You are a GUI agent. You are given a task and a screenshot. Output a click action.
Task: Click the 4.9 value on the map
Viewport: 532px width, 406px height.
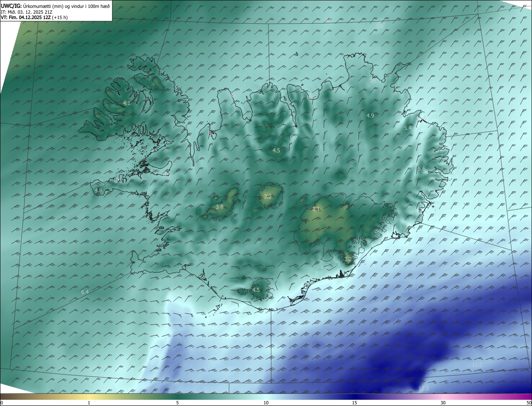click(x=370, y=115)
